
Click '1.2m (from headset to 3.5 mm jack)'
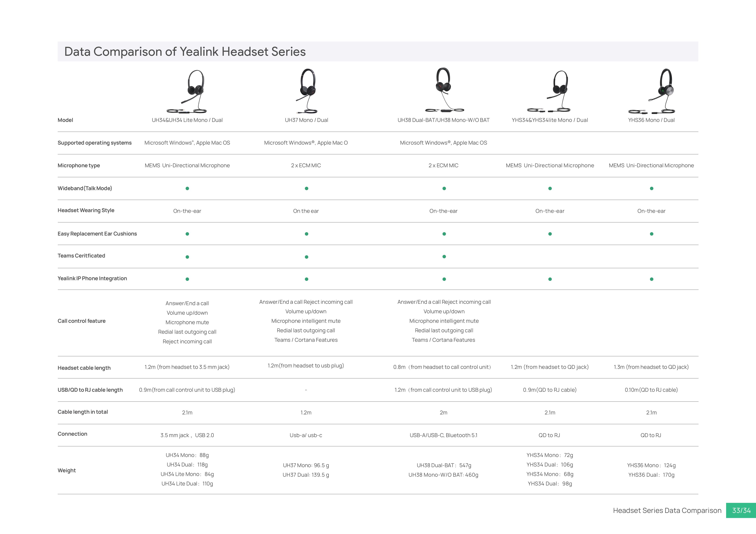[187, 367]
